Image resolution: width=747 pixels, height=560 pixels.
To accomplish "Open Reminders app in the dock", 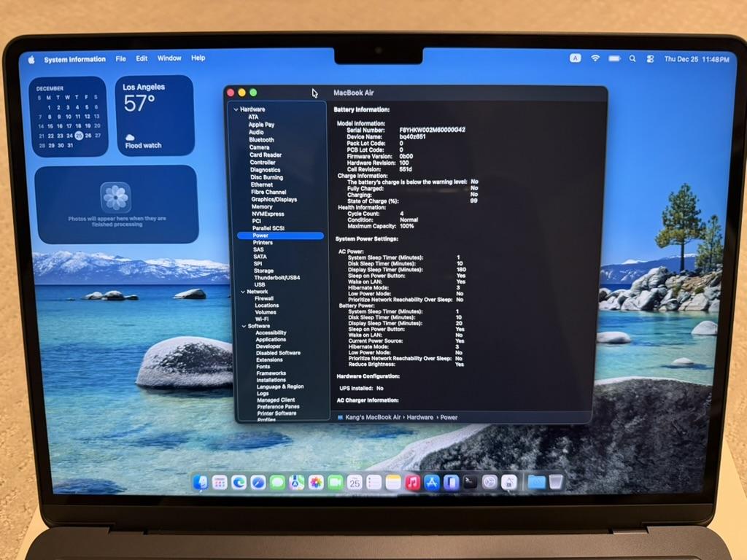I will point(374,483).
